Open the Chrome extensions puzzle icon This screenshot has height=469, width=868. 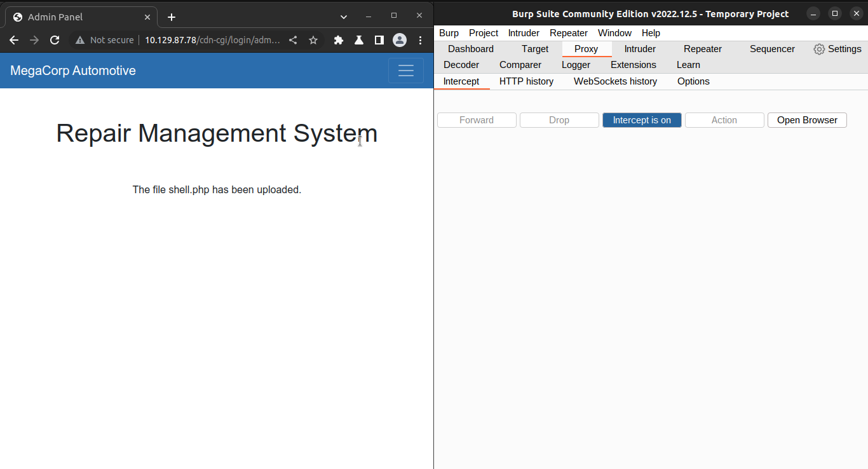pos(339,40)
